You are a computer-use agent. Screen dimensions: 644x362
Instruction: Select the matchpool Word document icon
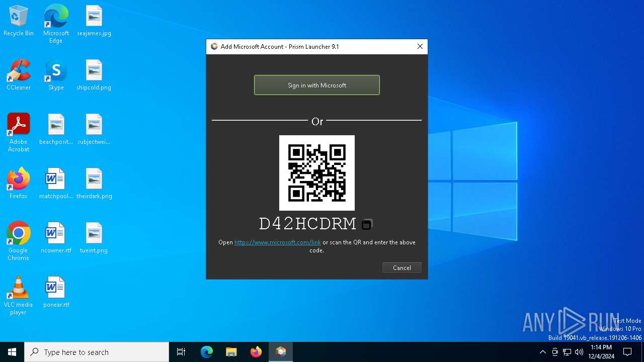point(56,184)
